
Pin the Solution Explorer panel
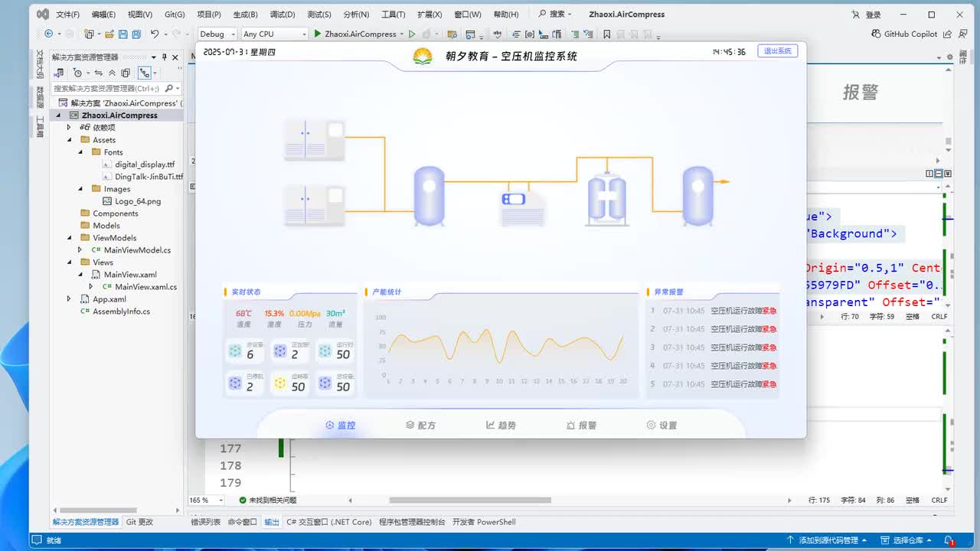164,57
